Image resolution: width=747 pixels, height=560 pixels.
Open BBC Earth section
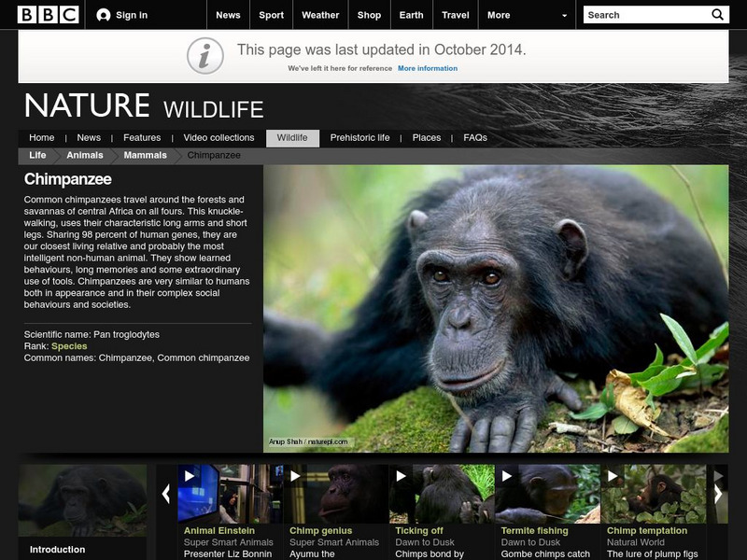click(411, 15)
